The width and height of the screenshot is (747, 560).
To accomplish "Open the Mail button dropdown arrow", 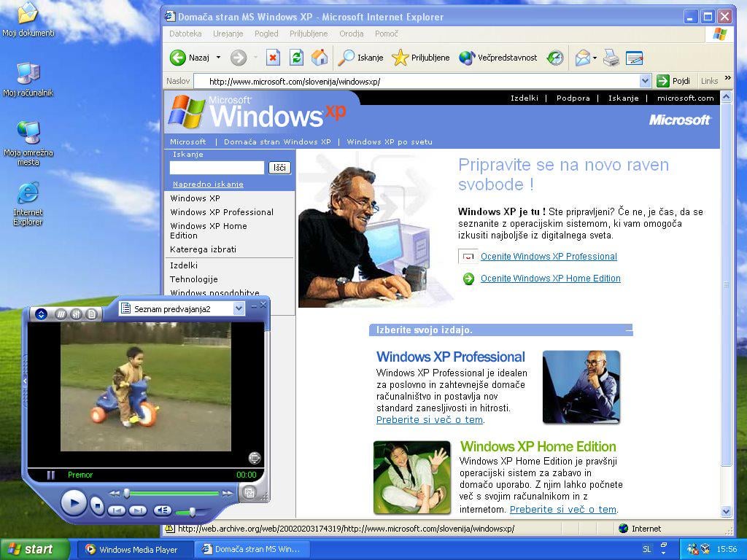I will 595,58.
